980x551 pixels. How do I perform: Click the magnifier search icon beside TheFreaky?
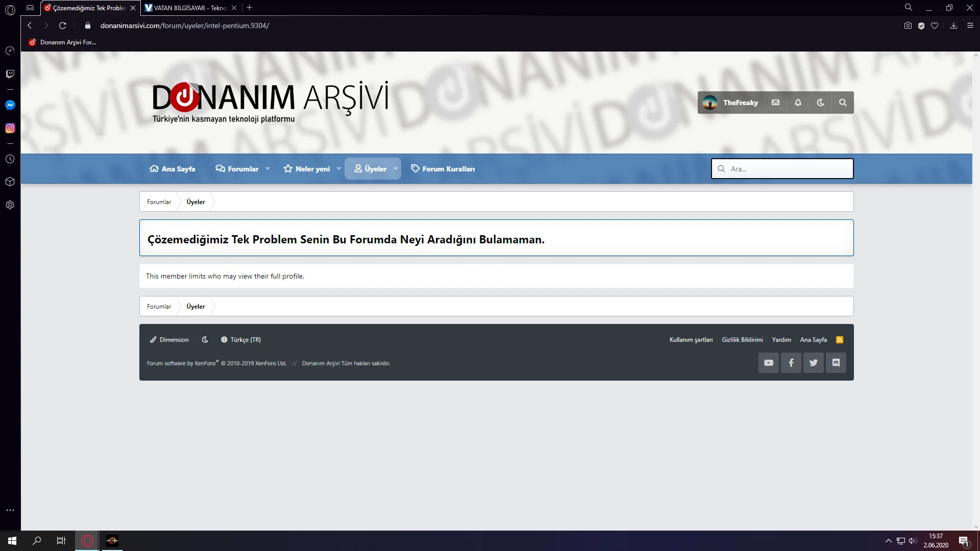click(842, 102)
